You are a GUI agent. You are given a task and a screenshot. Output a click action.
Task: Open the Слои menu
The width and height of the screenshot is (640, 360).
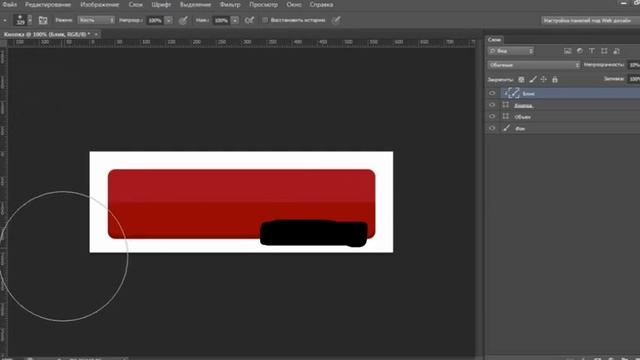click(136, 4)
